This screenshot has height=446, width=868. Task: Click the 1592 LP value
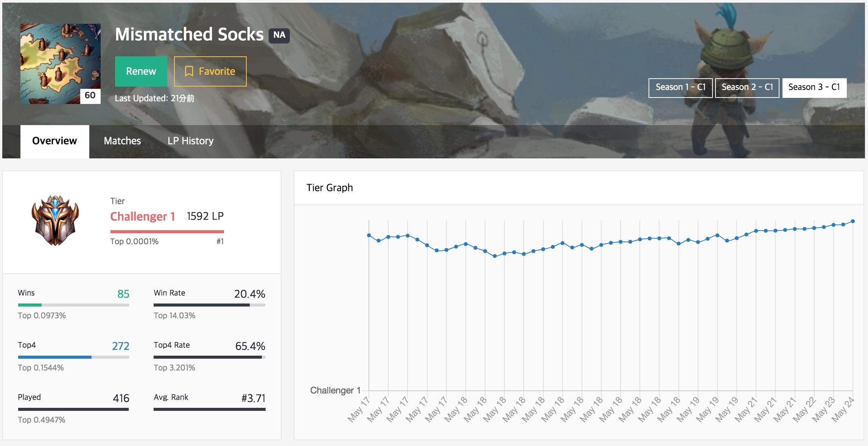click(x=205, y=216)
